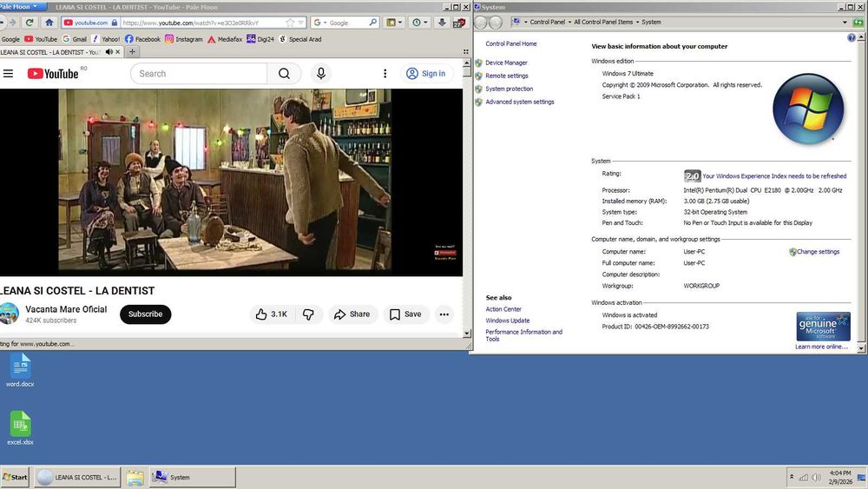868x489 pixels.
Task: Go to the Pale Moon home page
Action: coord(49,23)
